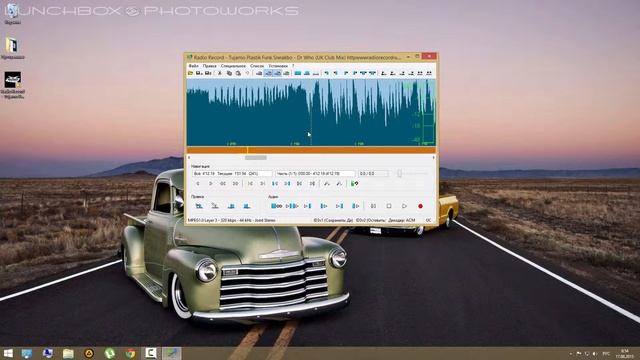Select the Recycle Bin desktop icon

pyautogui.click(x=13, y=13)
